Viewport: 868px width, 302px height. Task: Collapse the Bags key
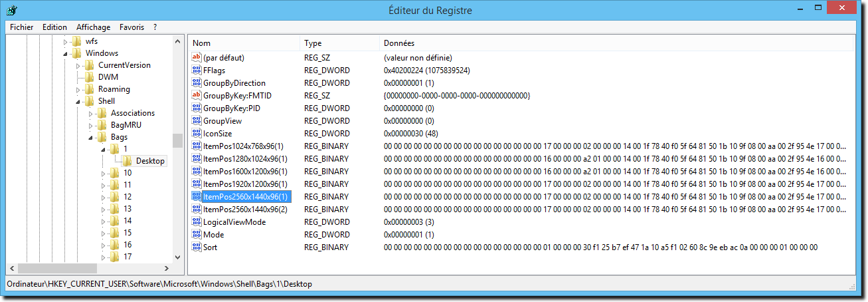coord(91,138)
